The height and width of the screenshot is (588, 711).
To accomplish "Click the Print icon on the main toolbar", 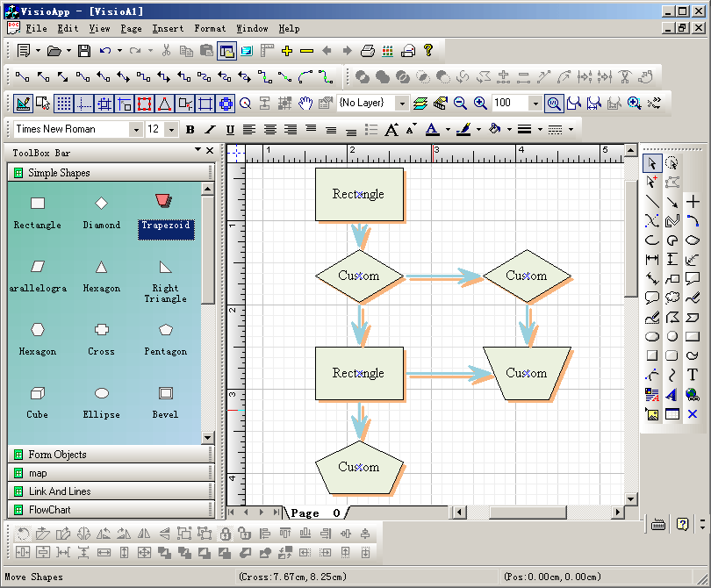I will [x=367, y=50].
